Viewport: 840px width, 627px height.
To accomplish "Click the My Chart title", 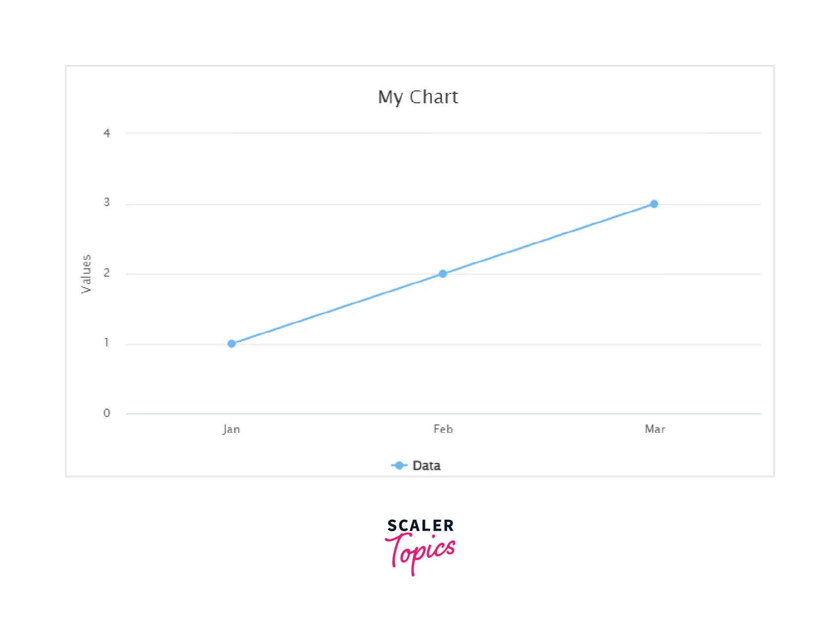I will 418,97.
